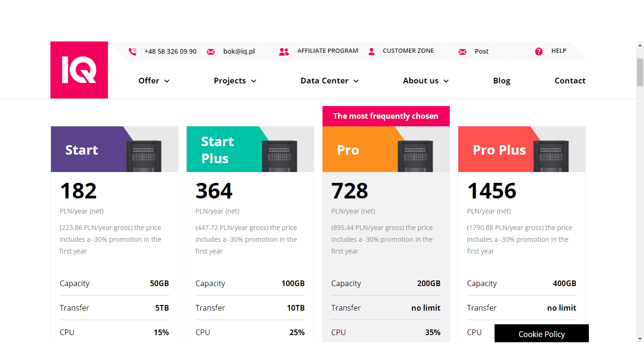Expand the Offer dropdown menu

click(x=154, y=81)
